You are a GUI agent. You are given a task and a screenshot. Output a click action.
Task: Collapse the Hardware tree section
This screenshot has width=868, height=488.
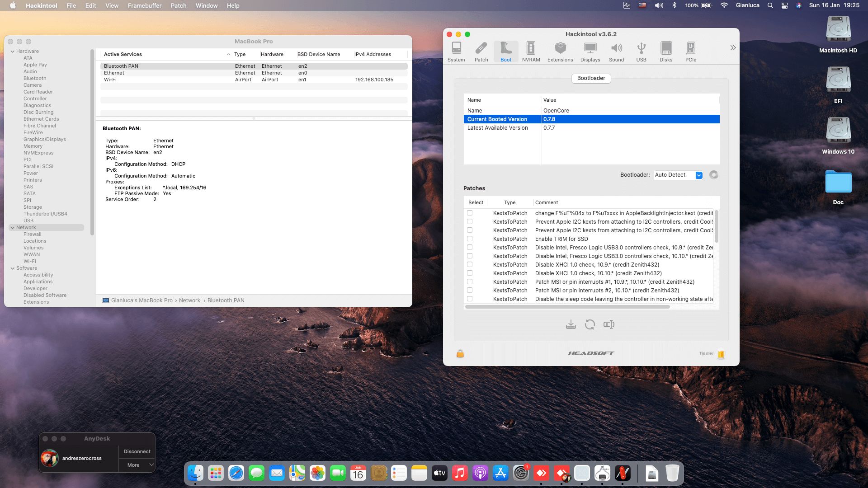pos(13,51)
